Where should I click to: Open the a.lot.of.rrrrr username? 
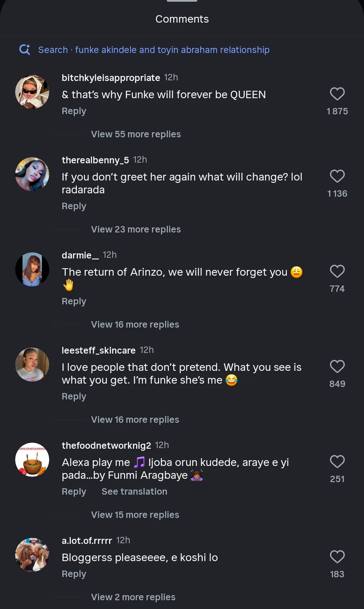(87, 541)
